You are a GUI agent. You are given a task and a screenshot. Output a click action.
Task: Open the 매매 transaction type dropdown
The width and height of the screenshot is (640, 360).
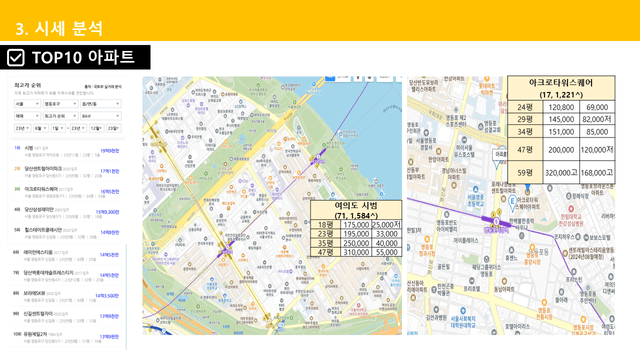[x=27, y=116]
